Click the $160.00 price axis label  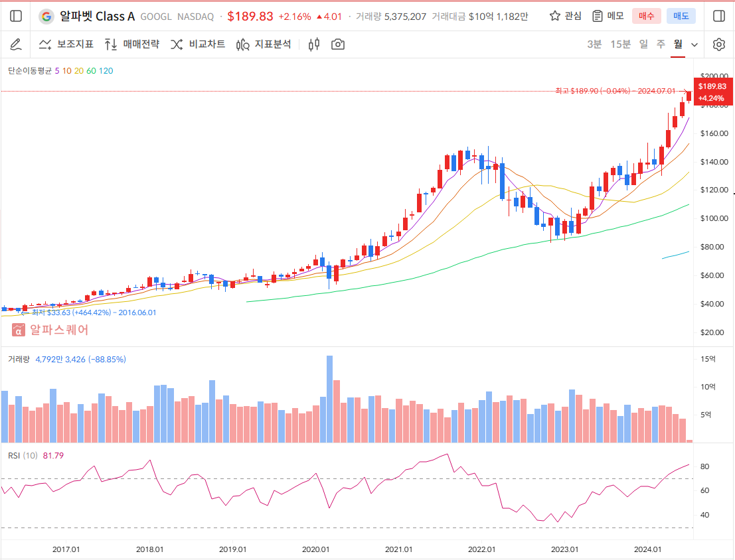pyautogui.click(x=714, y=133)
